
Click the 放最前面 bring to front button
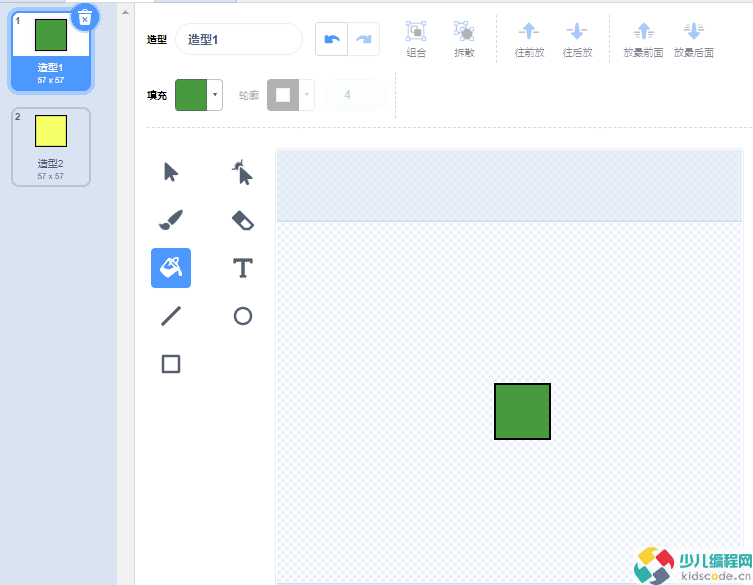click(x=643, y=39)
